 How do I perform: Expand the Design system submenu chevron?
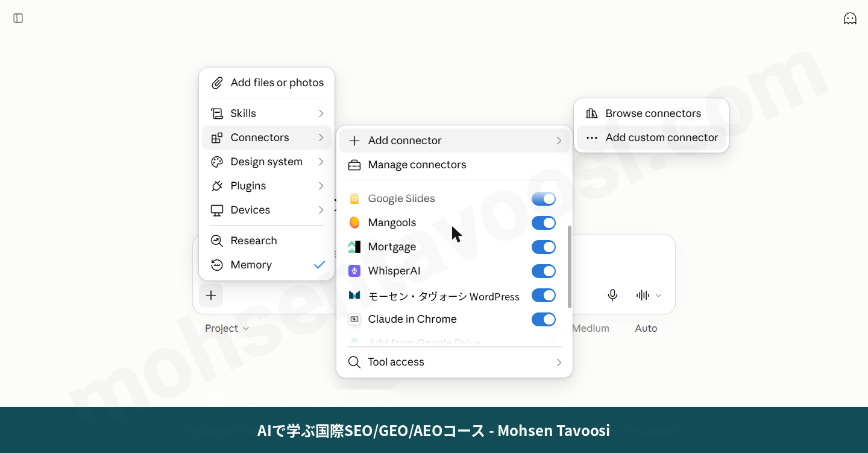pos(321,162)
